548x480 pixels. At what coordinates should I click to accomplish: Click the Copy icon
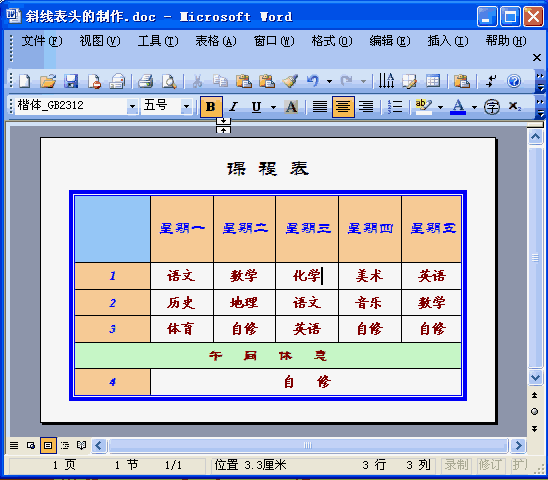[221, 81]
